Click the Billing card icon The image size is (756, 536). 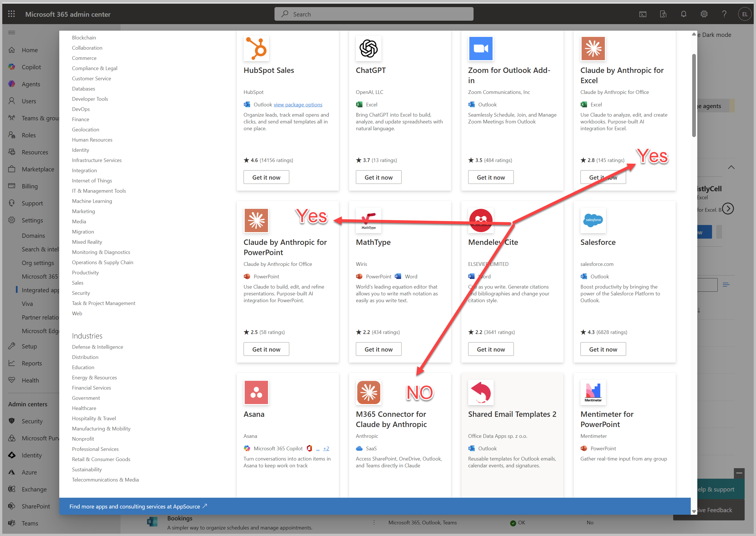pos(12,186)
